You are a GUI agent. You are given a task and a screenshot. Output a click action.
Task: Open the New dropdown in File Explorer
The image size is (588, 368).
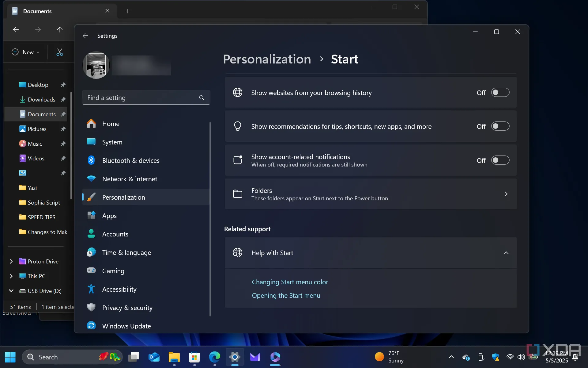coord(26,52)
